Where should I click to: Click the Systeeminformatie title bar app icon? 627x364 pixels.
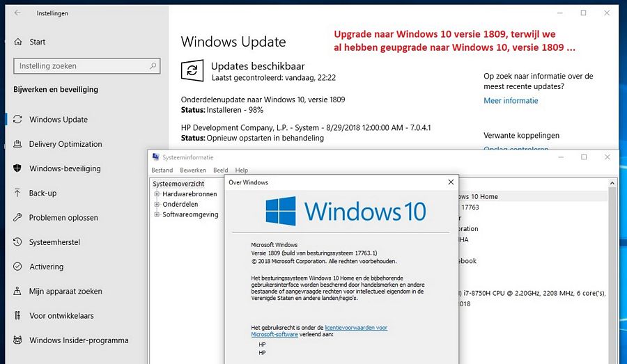pyautogui.click(x=156, y=157)
